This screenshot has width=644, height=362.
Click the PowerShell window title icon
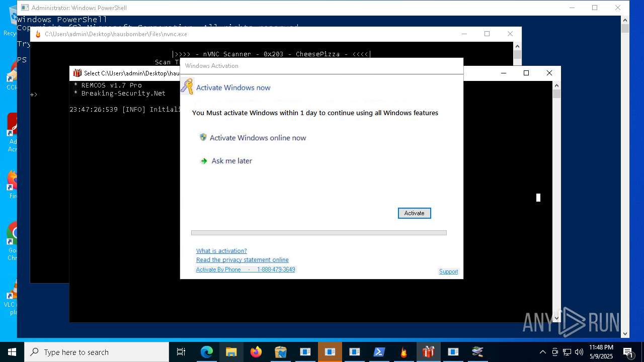pyautogui.click(x=25, y=8)
